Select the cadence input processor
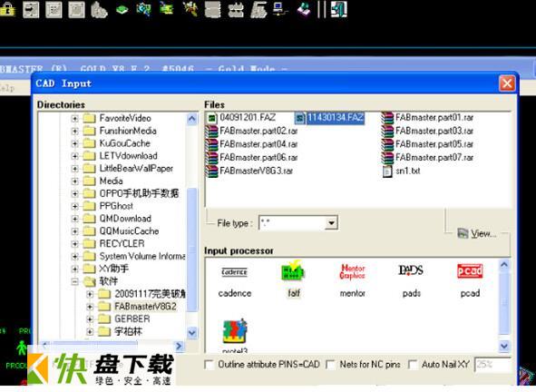This screenshot has height=392, width=536. (x=235, y=281)
